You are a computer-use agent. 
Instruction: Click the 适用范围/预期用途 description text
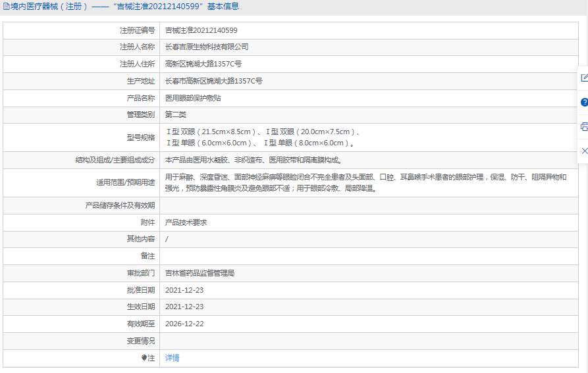point(365,182)
